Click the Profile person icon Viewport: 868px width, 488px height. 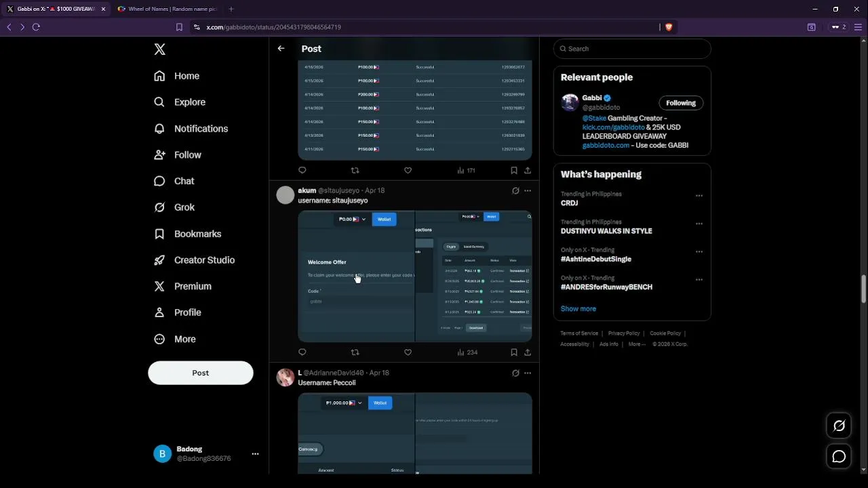[159, 312]
